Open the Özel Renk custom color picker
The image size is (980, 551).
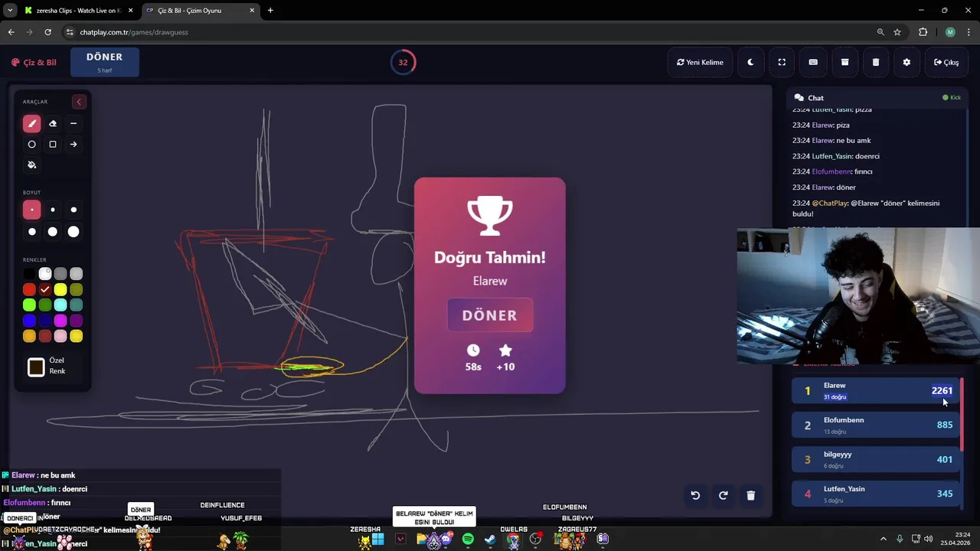click(x=36, y=367)
